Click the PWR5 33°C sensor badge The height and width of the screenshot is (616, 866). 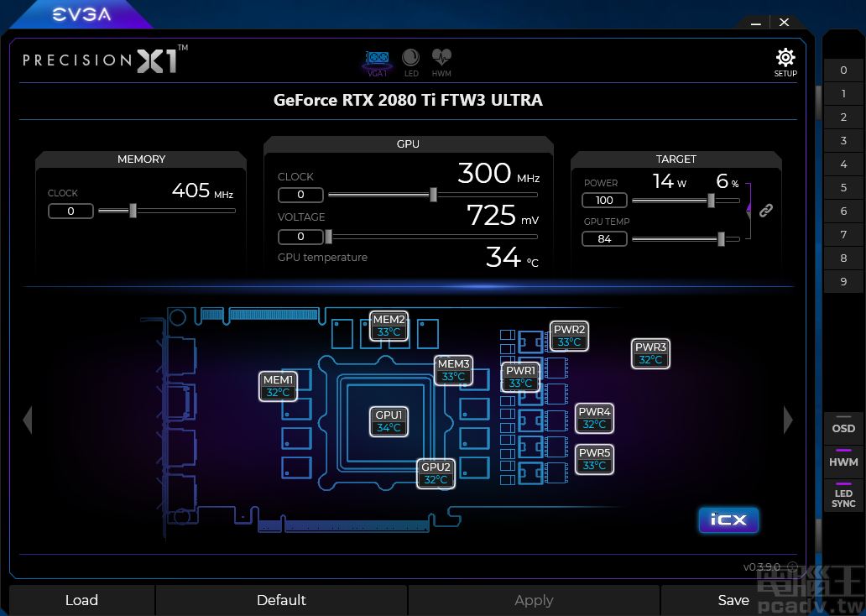click(x=594, y=459)
